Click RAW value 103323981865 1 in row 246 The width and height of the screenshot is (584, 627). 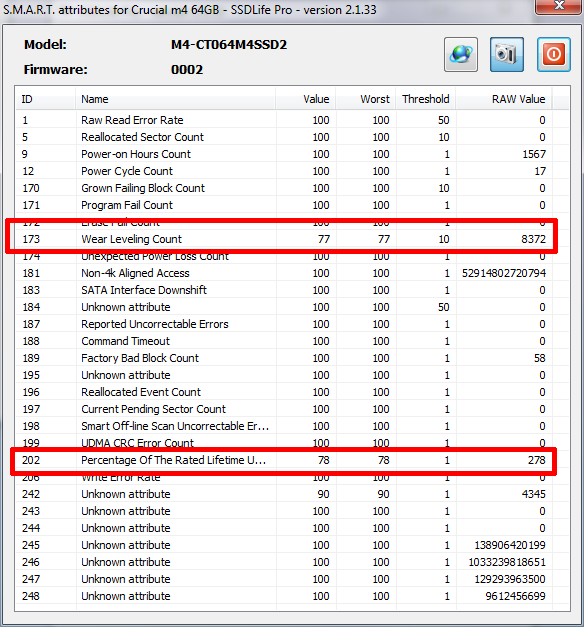pyautogui.click(x=507, y=562)
